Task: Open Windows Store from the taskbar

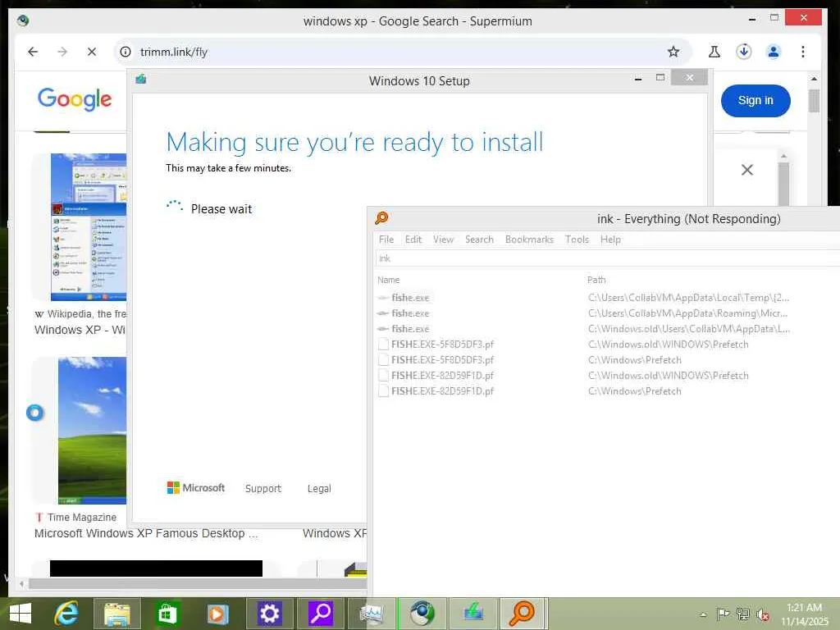Action: (167, 614)
